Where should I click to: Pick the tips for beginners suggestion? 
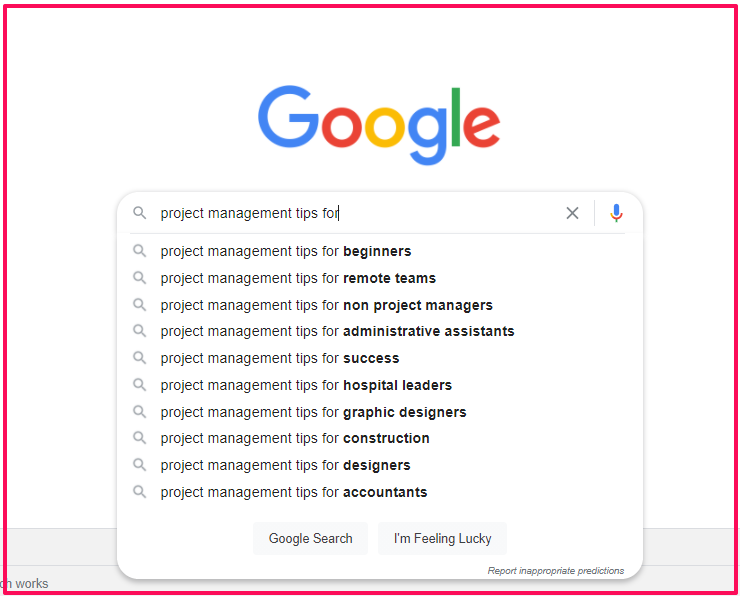286,251
